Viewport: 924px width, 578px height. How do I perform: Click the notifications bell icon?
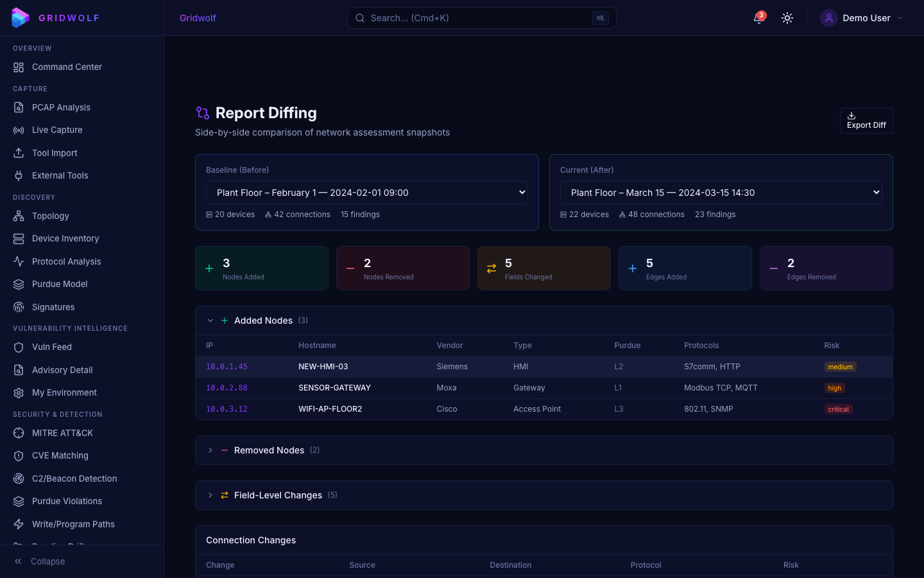point(758,18)
